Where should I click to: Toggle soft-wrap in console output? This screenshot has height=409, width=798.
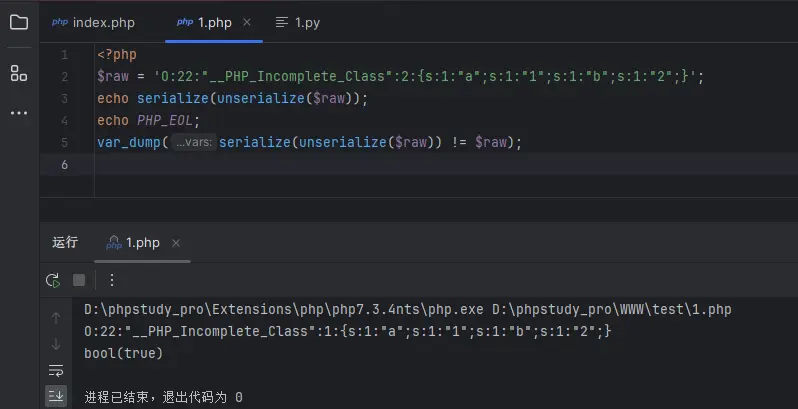click(x=56, y=370)
